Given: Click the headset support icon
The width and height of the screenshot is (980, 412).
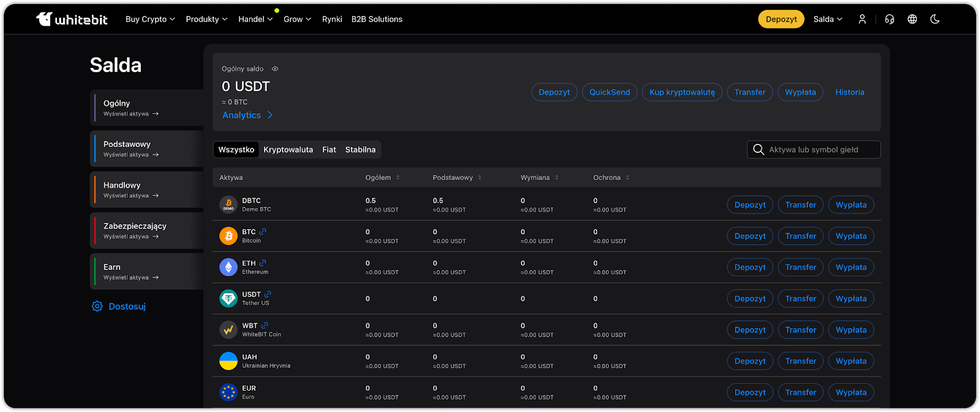Looking at the screenshot, I should (889, 19).
